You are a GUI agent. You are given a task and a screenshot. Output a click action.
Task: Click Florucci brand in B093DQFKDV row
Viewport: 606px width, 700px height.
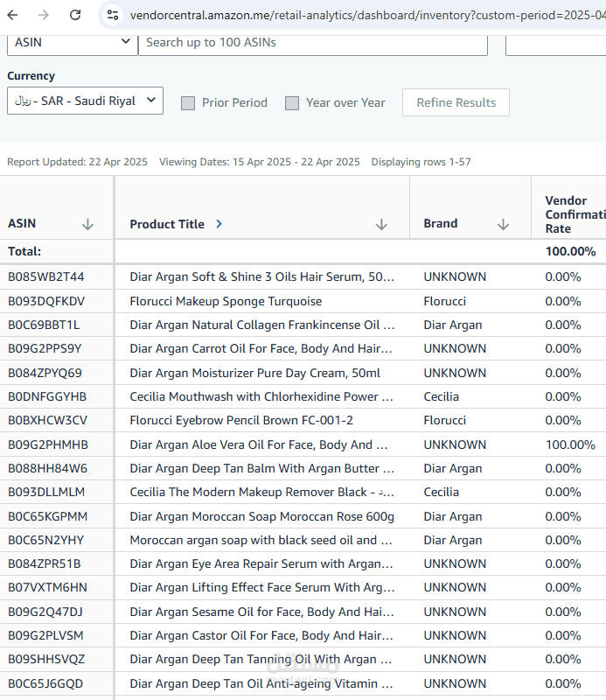[x=444, y=301]
